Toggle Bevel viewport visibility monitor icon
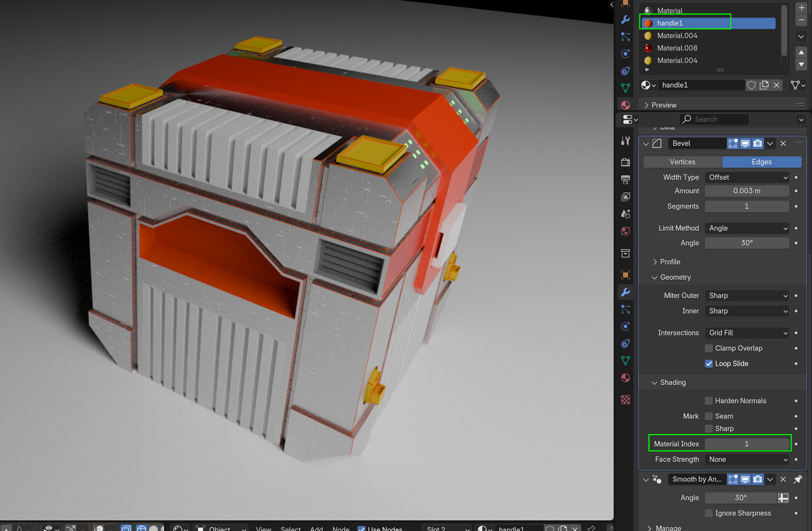Image resolution: width=812 pixels, height=531 pixels. point(745,143)
